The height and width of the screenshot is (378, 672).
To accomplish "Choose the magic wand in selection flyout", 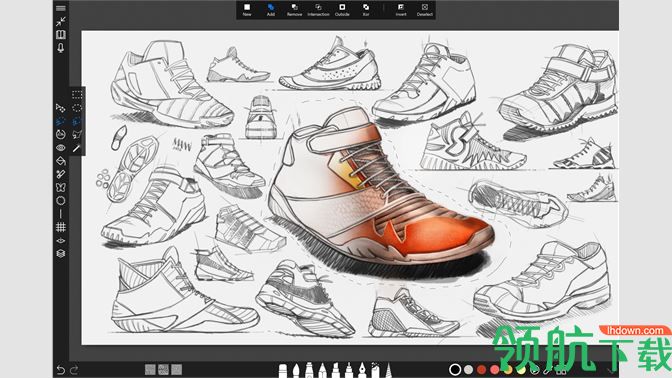I will point(77,148).
